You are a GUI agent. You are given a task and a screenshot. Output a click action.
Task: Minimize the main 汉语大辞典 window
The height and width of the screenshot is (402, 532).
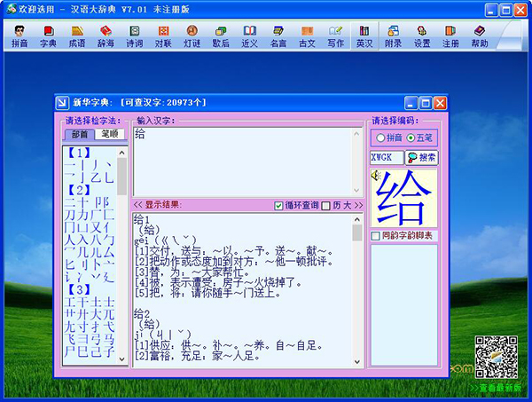point(491,10)
